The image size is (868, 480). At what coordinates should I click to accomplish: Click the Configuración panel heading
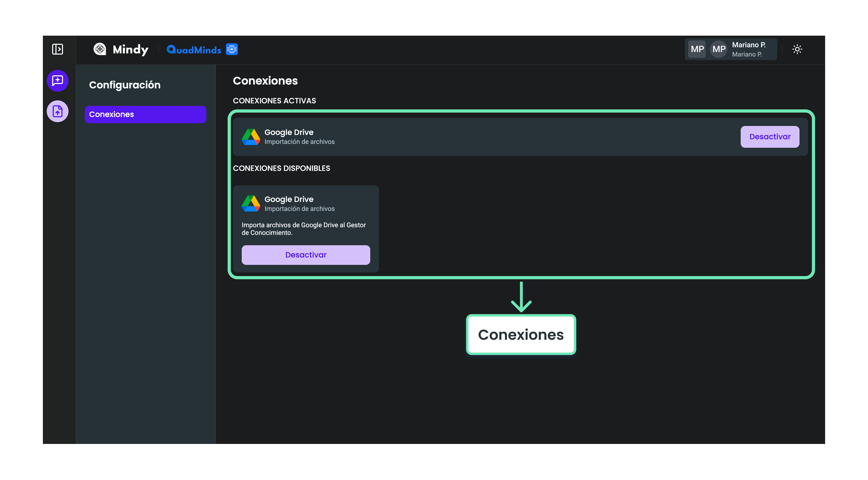tap(125, 85)
